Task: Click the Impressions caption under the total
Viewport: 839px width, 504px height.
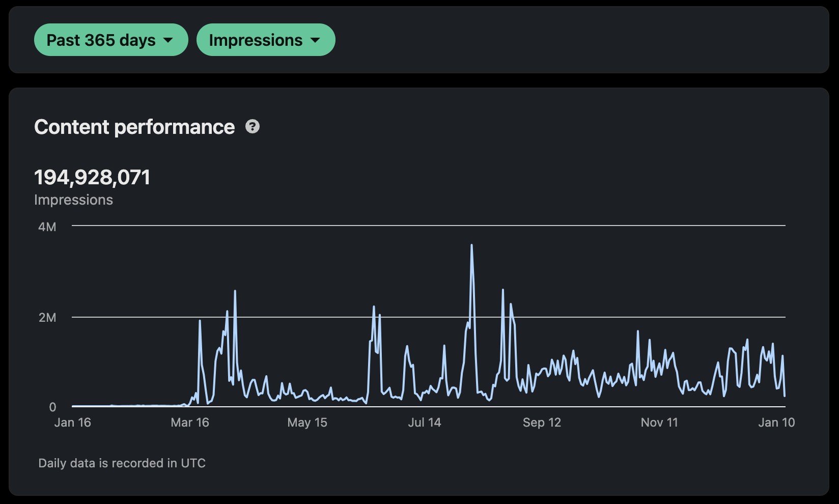Action: (73, 200)
